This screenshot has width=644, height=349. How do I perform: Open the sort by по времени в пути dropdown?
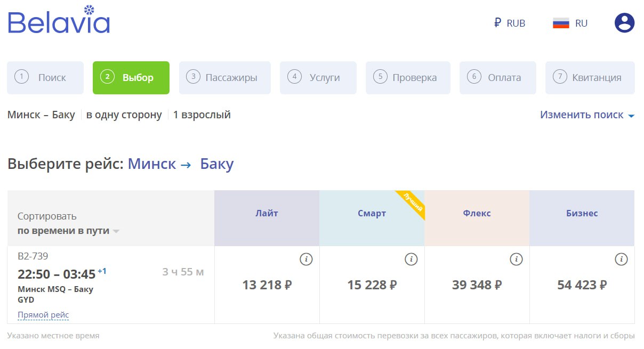pos(68,231)
